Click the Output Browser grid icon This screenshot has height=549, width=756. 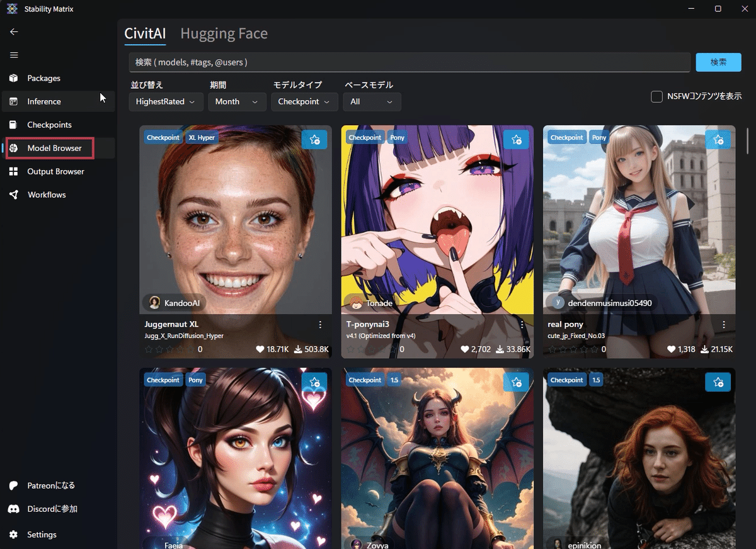pyautogui.click(x=14, y=171)
